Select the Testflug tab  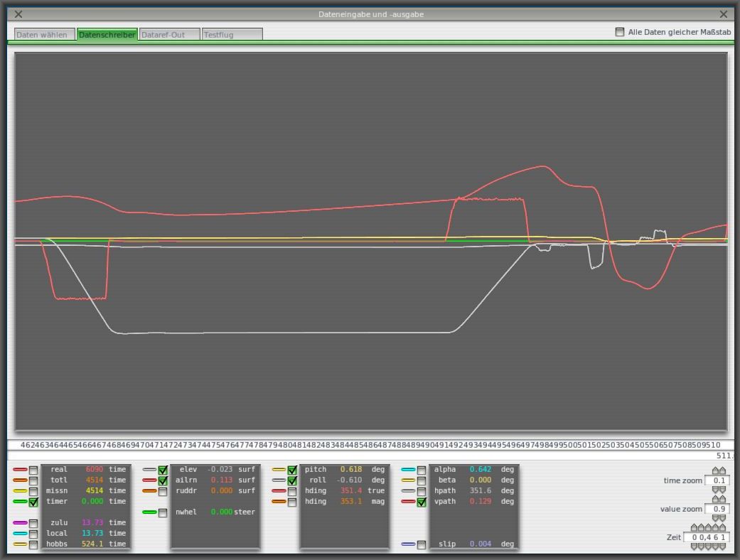pos(232,34)
